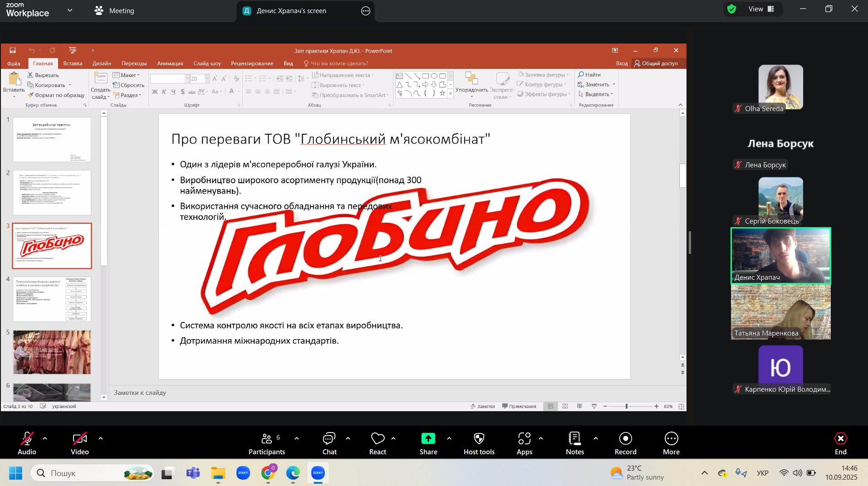The image size is (868, 486).
Task: Click the zoom in plus button
Action: click(x=657, y=406)
